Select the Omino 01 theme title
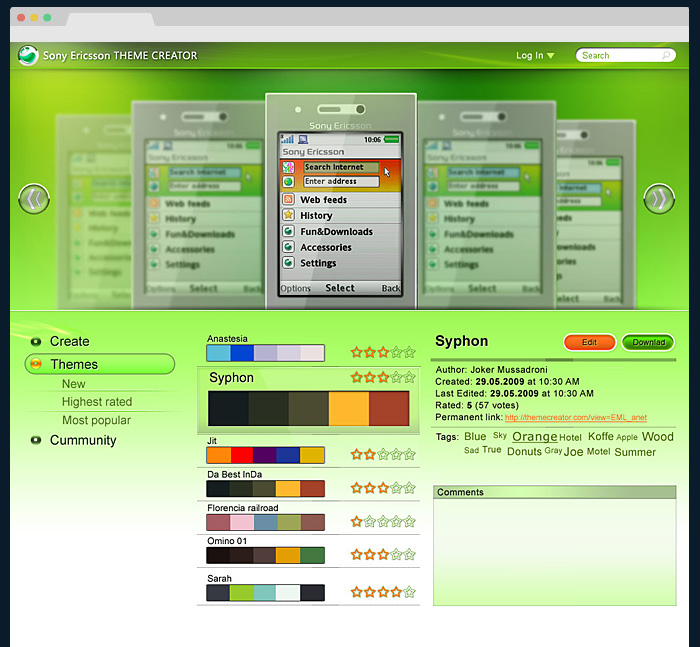 coord(227,541)
